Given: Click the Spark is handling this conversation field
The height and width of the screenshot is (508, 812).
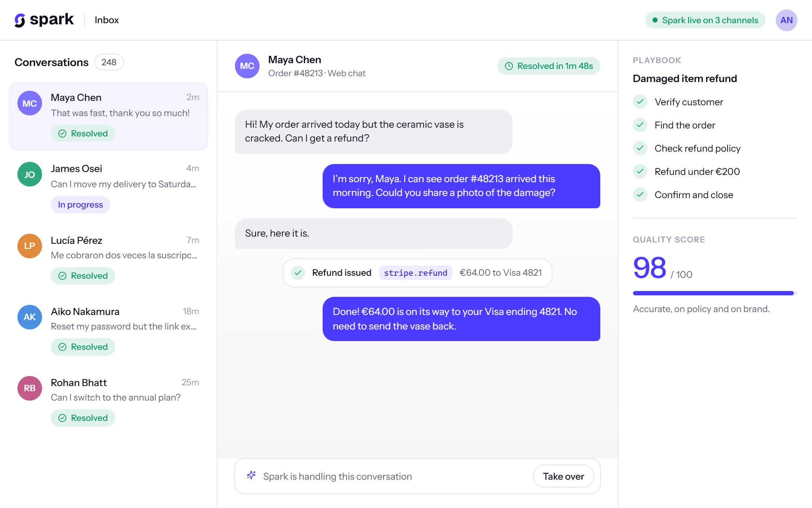Looking at the screenshot, I should point(418,476).
